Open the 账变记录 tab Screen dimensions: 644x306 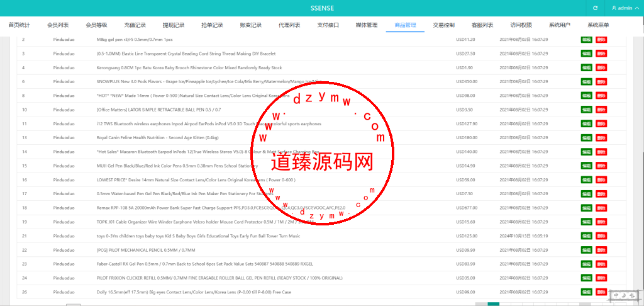251,25
